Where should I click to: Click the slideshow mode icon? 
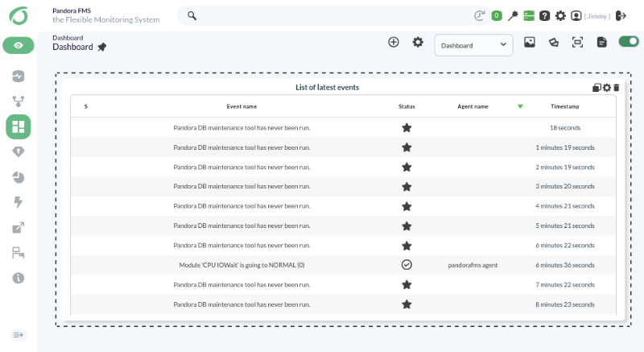point(554,42)
